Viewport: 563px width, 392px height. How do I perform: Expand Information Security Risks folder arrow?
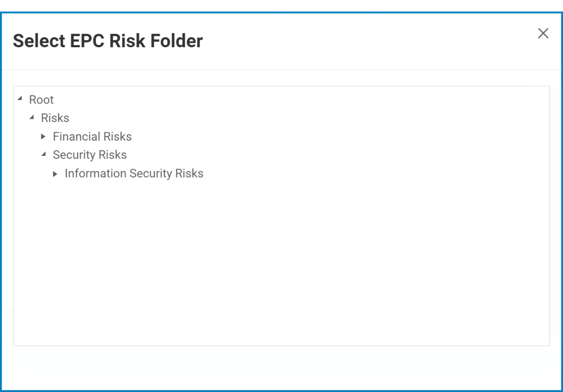click(x=56, y=174)
